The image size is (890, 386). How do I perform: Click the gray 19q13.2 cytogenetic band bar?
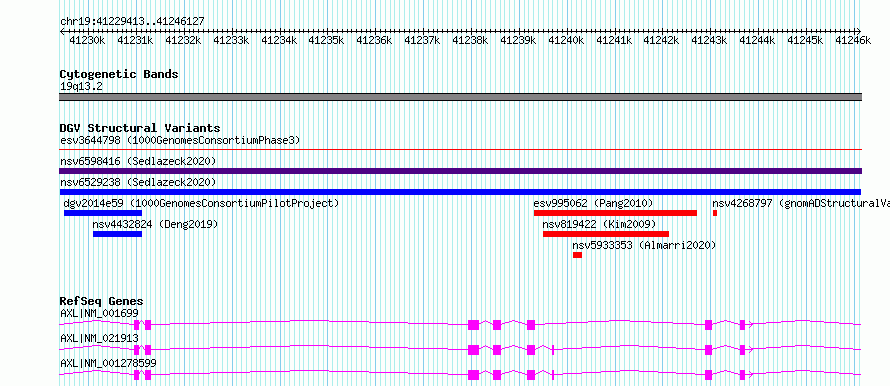point(460,97)
